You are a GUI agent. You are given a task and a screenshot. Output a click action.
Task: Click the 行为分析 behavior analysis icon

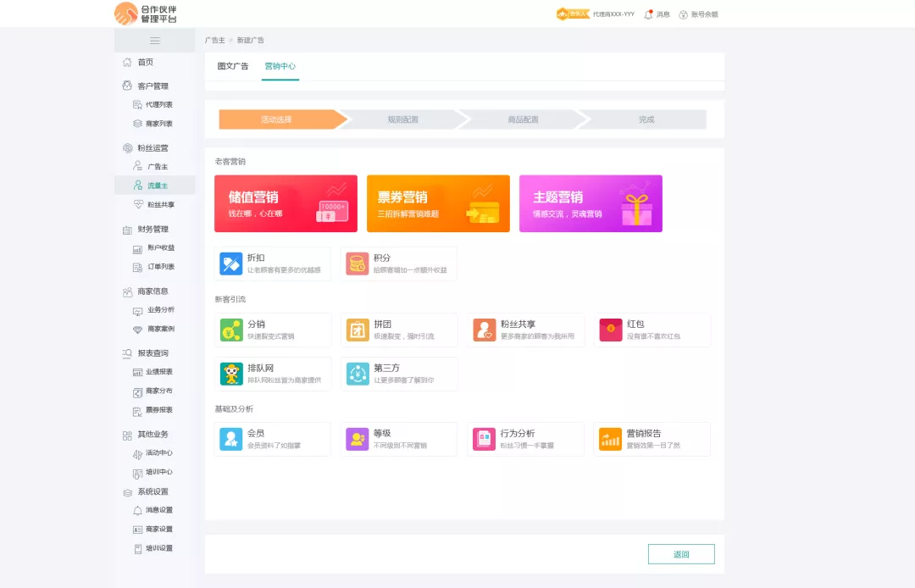tap(484, 439)
